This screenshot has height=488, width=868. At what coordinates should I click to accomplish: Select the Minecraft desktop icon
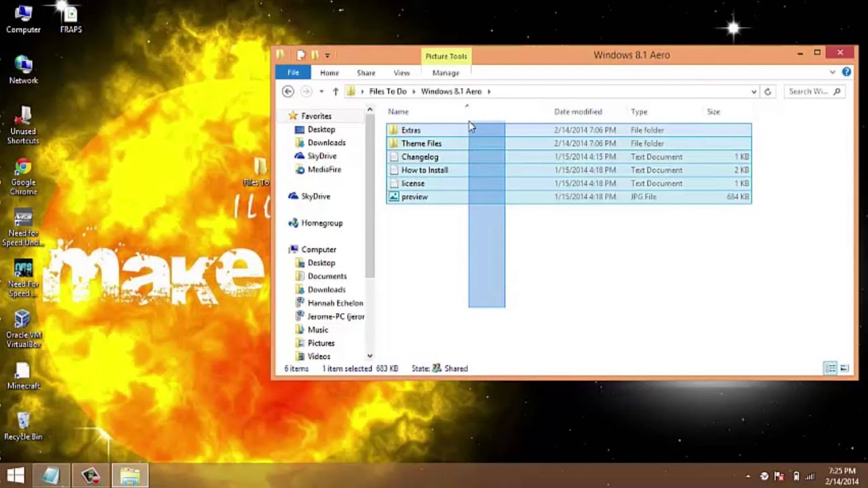pyautogui.click(x=23, y=376)
